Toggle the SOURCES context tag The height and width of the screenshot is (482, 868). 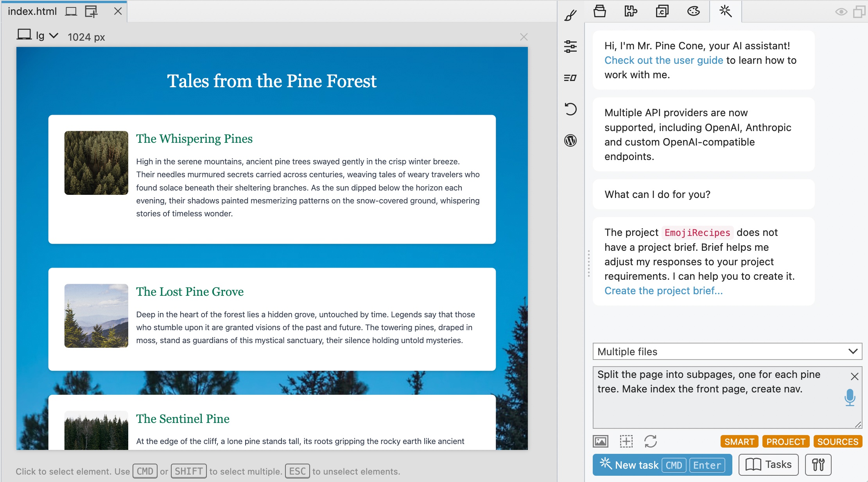click(x=838, y=442)
